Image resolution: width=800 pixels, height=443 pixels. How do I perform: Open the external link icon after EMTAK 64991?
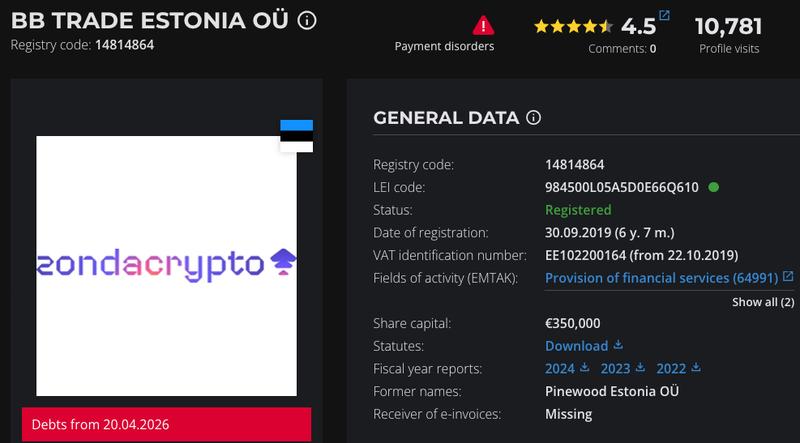788,276
